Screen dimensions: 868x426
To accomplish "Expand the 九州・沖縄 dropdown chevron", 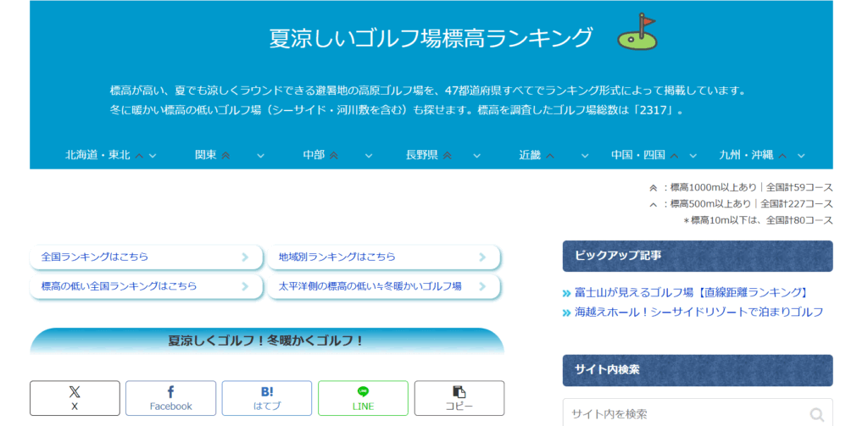I will click(x=801, y=156).
